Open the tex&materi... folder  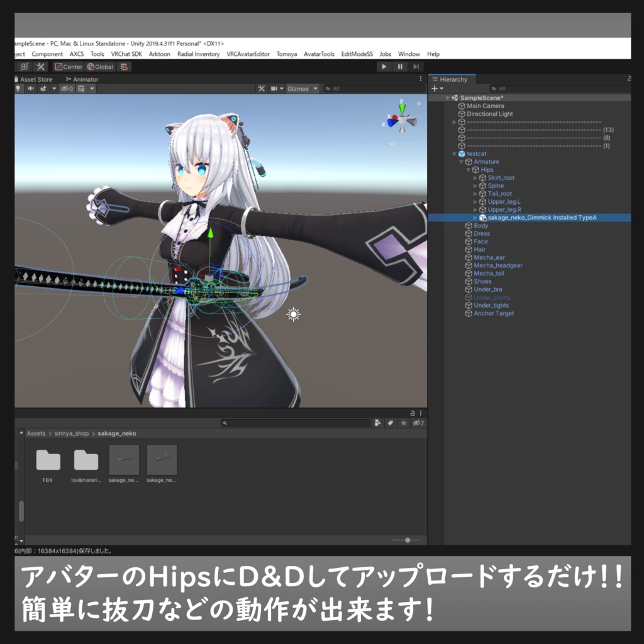coord(86,464)
